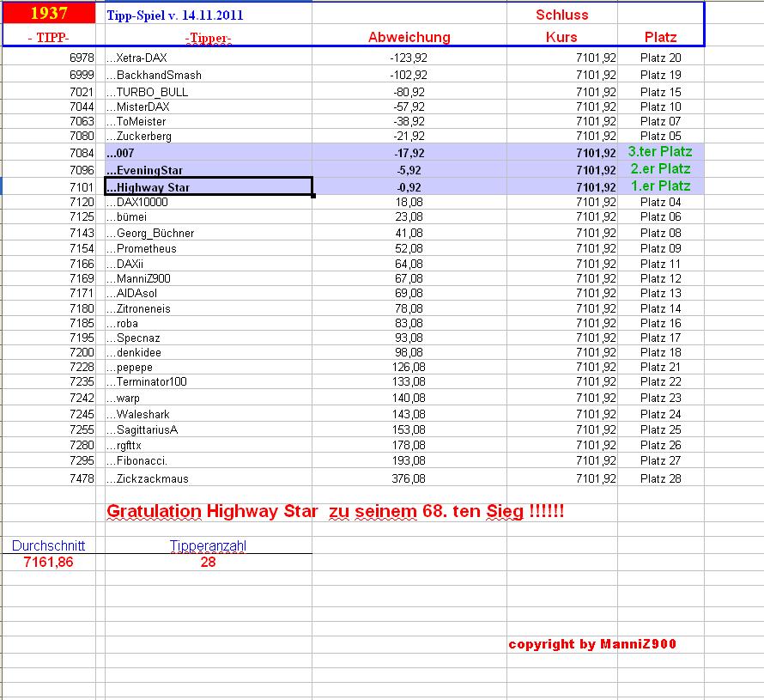Click the deviation value 18,08

(x=409, y=202)
